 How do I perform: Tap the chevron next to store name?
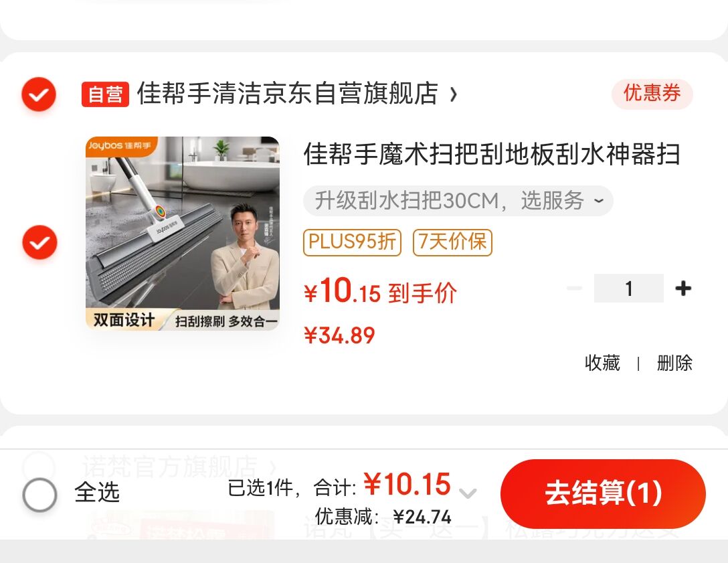click(x=454, y=95)
